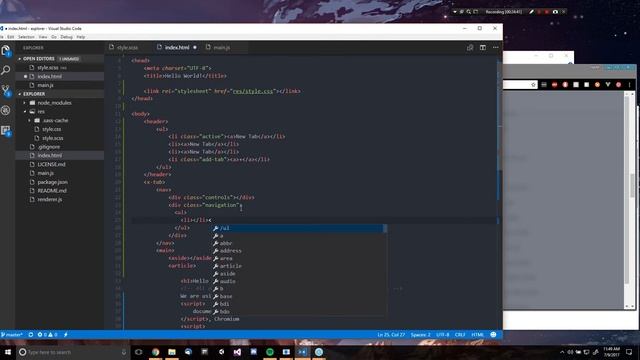Click the magnifier zoom icon in the recording bar

coord(469,12)
